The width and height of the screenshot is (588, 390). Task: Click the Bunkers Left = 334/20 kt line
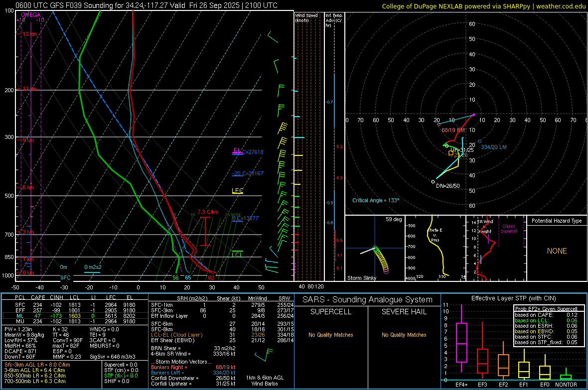tap(193, 373)
